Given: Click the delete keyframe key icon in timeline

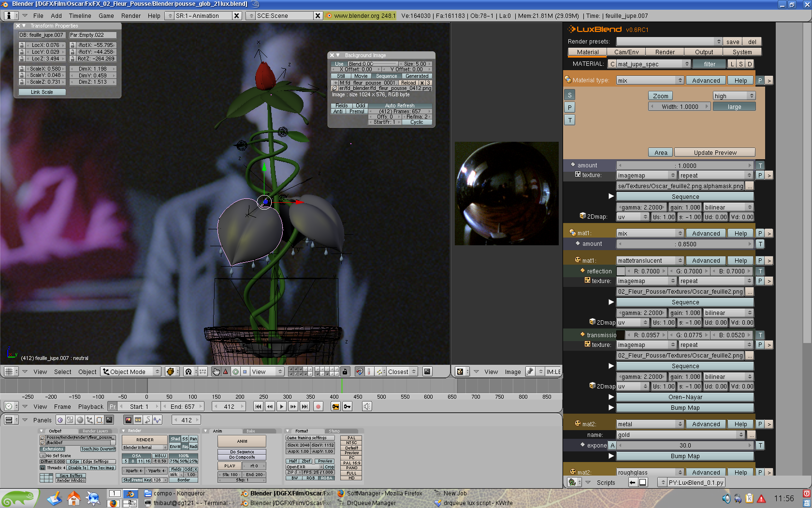Looking at the screenshot, I should pyautogui.click(x=348, y=406).
